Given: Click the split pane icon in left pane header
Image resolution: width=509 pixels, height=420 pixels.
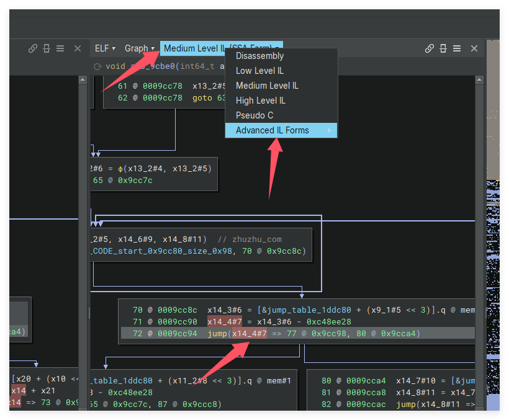Looking at the screenshot, I should pos(47,48).
